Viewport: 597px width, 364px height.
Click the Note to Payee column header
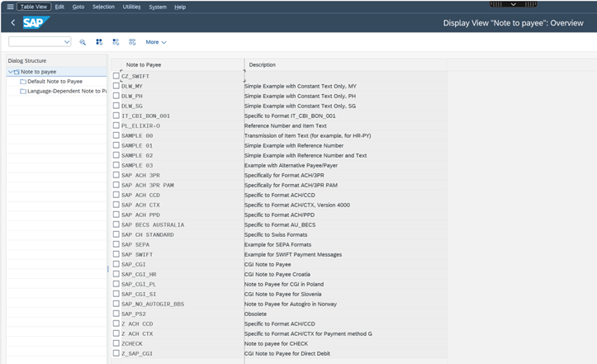tap(182, 64)
